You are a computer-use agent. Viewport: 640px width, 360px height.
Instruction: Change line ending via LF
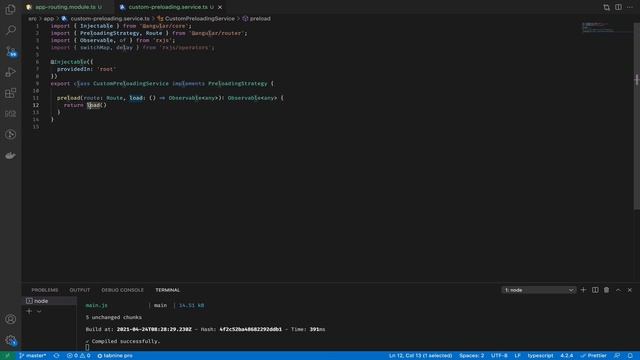518,356
